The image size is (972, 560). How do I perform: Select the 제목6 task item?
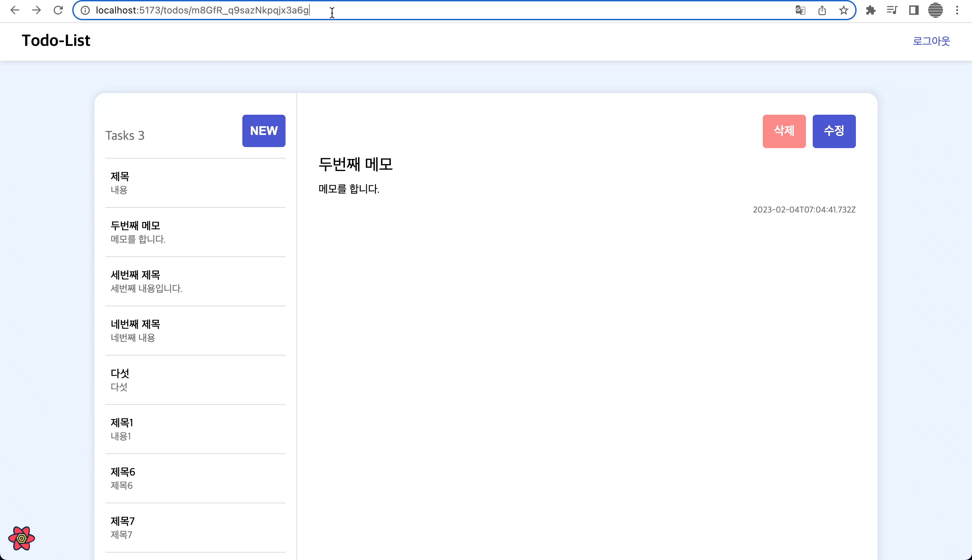click(x=195, y=478)
